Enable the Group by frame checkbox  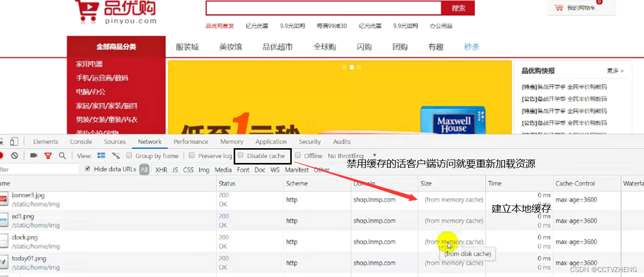click(x=129, y=155)
